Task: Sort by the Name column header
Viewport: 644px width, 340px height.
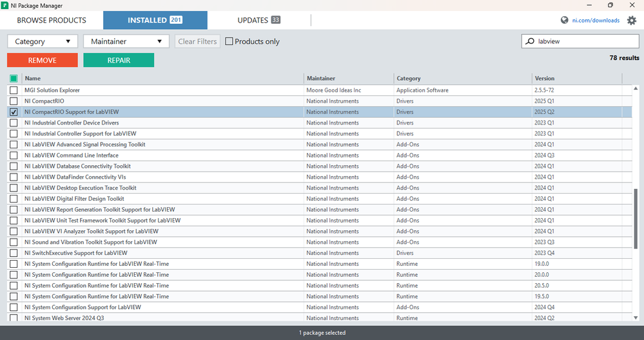Action: [x=162, y=78]
